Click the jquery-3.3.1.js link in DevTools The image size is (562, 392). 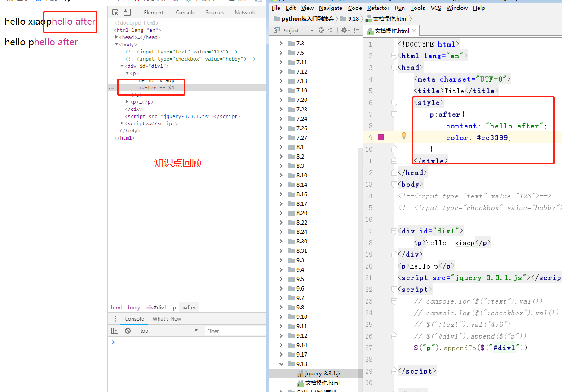tap(186, 116)
